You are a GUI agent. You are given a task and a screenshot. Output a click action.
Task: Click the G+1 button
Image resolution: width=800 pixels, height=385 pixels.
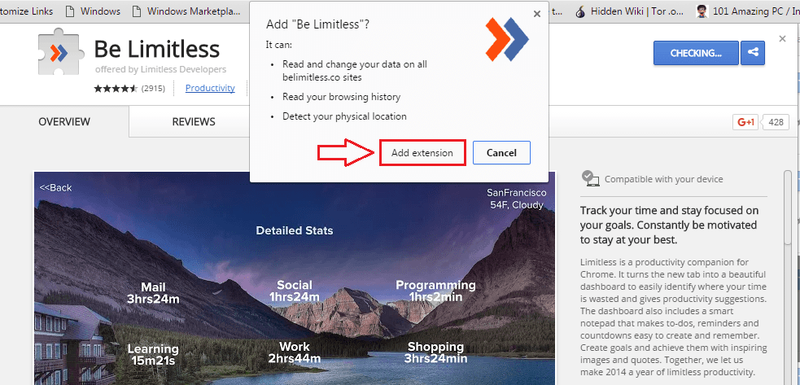pyautogui.click(x=745, y=122)
